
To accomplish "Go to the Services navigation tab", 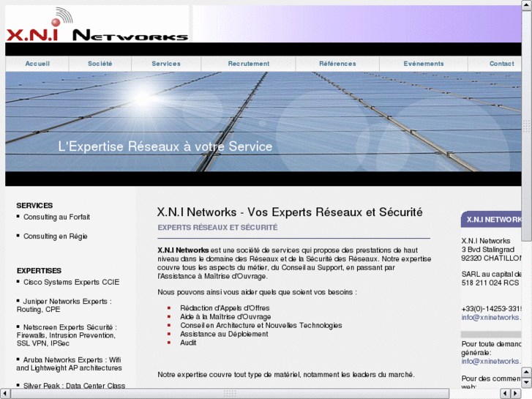I will pos(166,64).
